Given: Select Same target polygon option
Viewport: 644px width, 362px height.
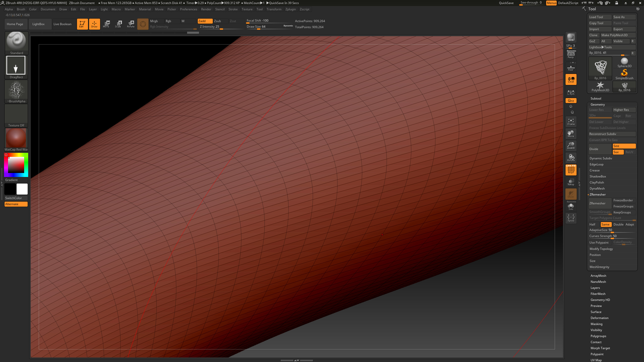Looking at the screenshot, I should click(606, 224).
